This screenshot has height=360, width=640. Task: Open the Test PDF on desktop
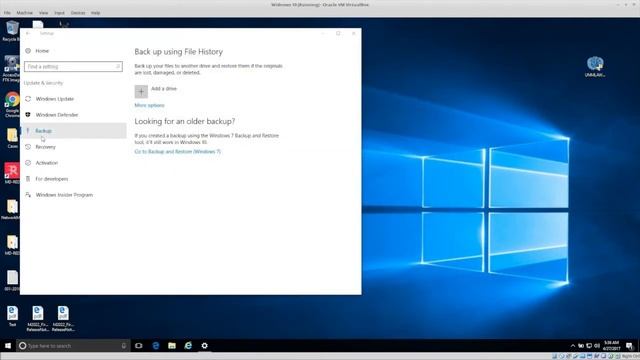[x=12, y=316]
